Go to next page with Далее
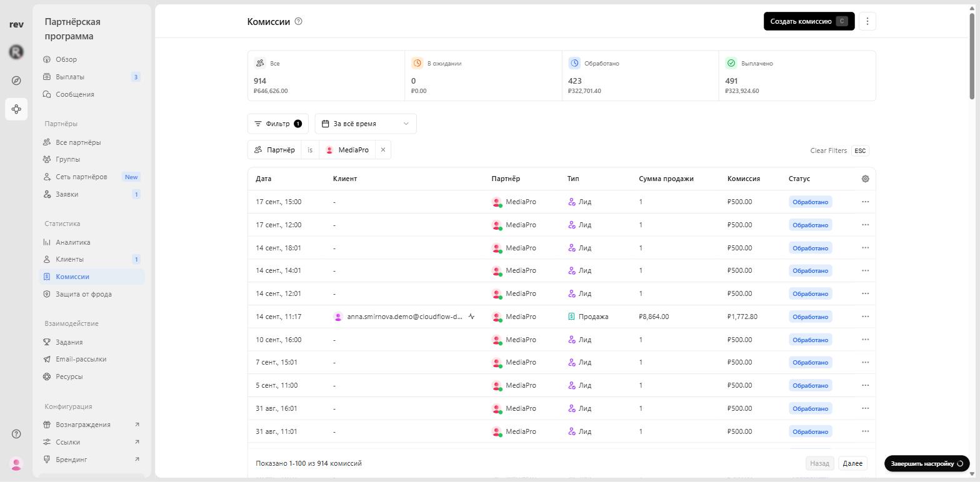This screenshot has width=980, height=482. [x=852, y=463]
